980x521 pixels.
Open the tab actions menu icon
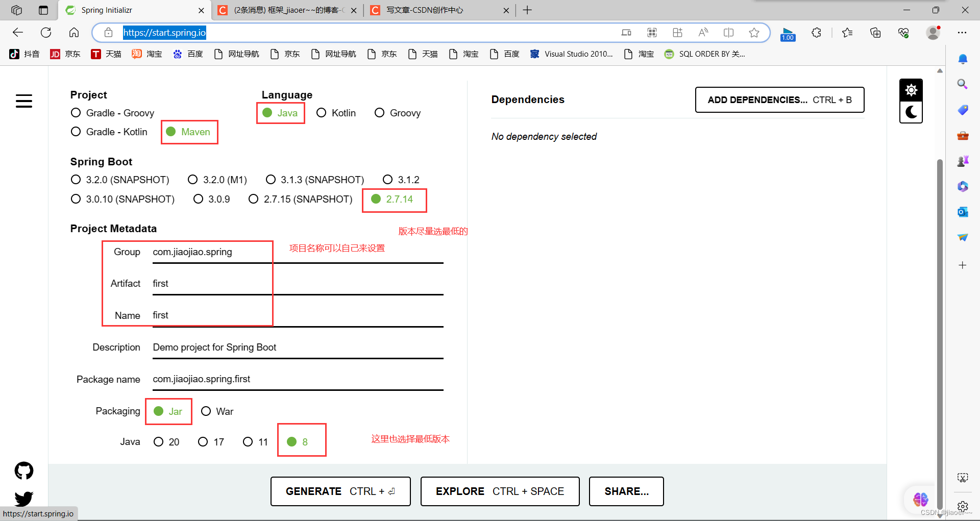(43, 10)
